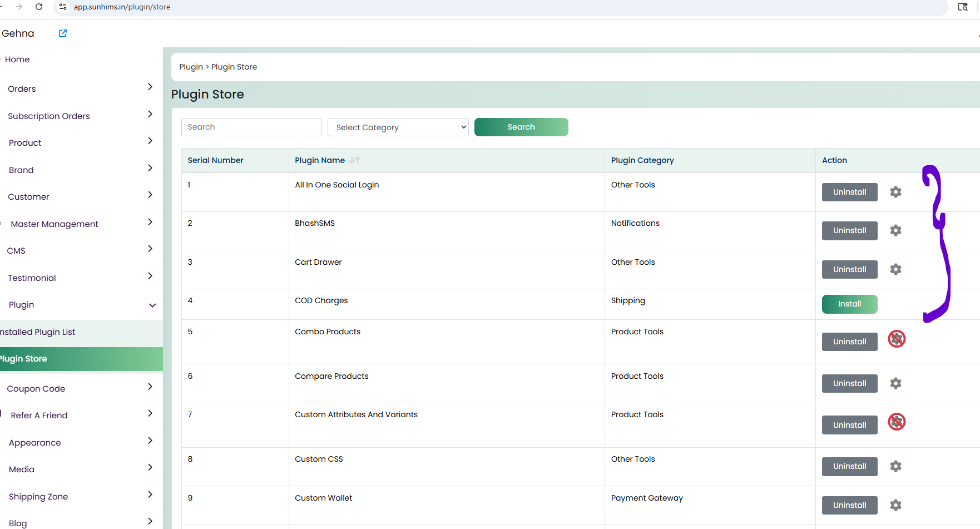
Task: Open Appearance sidebar menu item
Action: (35, 443)
